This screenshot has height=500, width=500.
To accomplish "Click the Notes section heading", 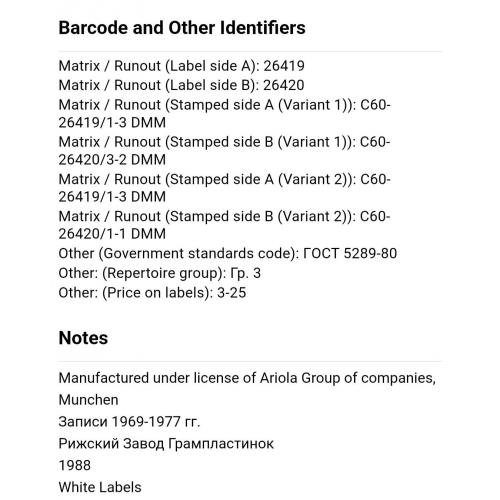I will click(x=83, y=338).
